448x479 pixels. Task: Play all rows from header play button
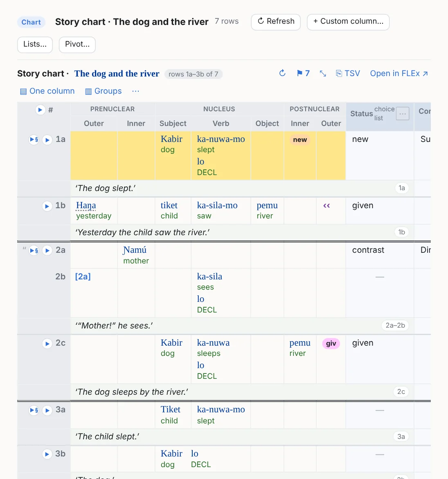[40, 110]
